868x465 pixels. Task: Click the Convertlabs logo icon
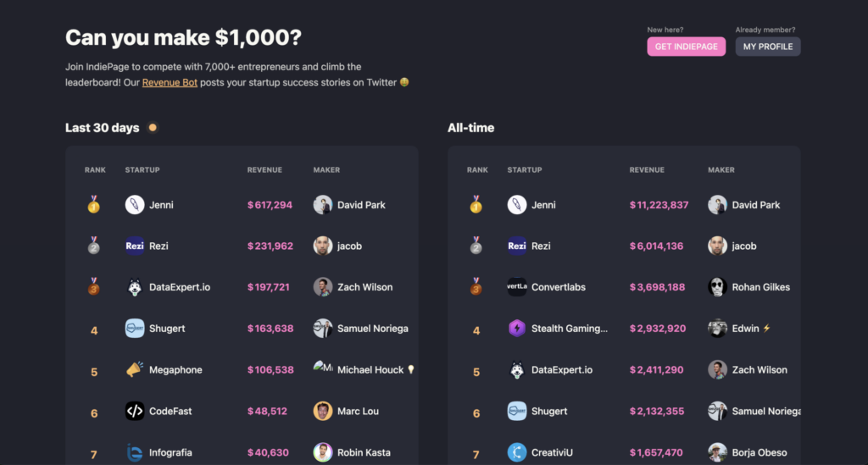coord(517,287)
